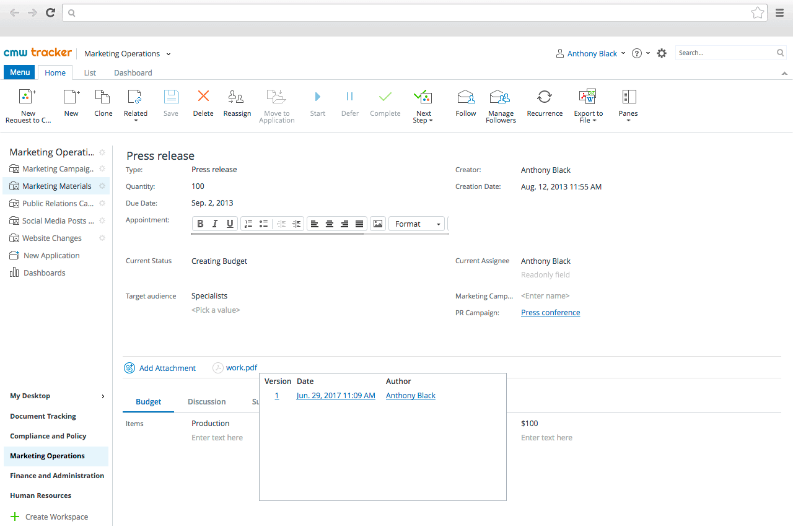Insert image in Appointment editor
The image size is (793, 532).
(378, 224)
